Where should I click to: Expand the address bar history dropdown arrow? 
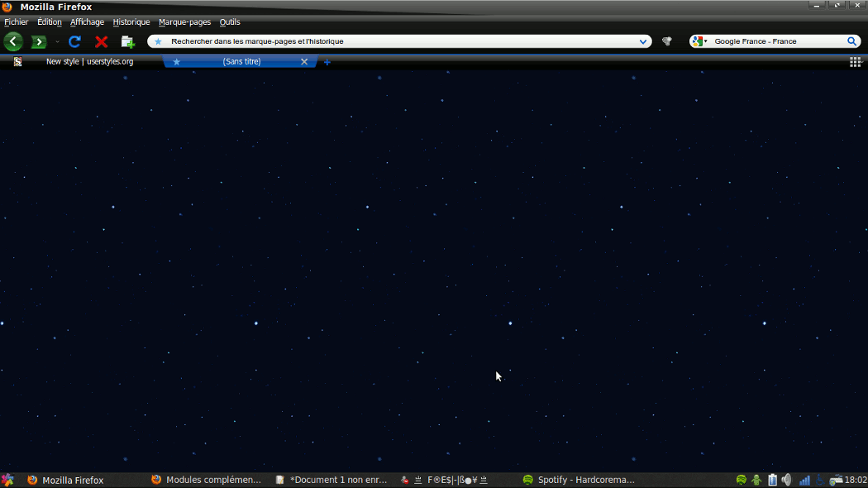pos(642,41)
